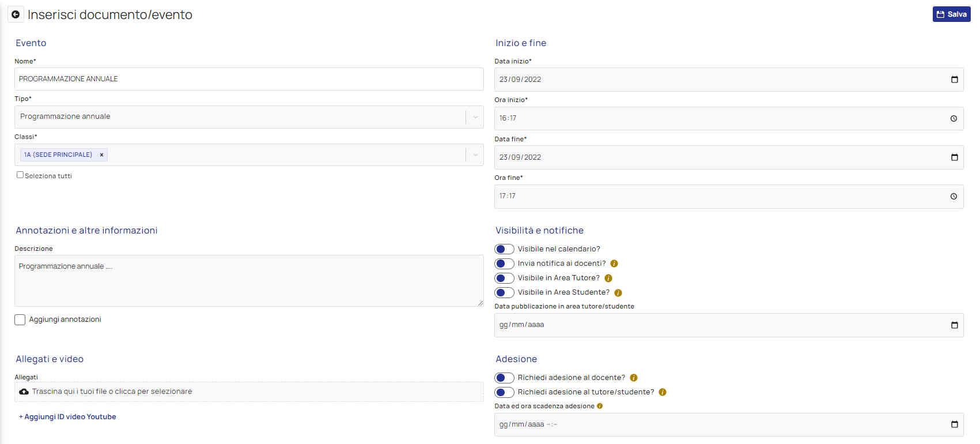The image size is (980, 444).
Task: Toggle Visibile nel calendario switch
Action: point(504,249)
